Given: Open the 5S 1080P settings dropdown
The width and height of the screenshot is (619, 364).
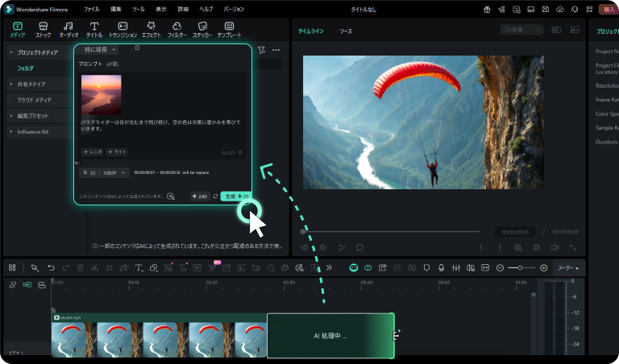Looking at the screenshot, I should coord(104,172).
